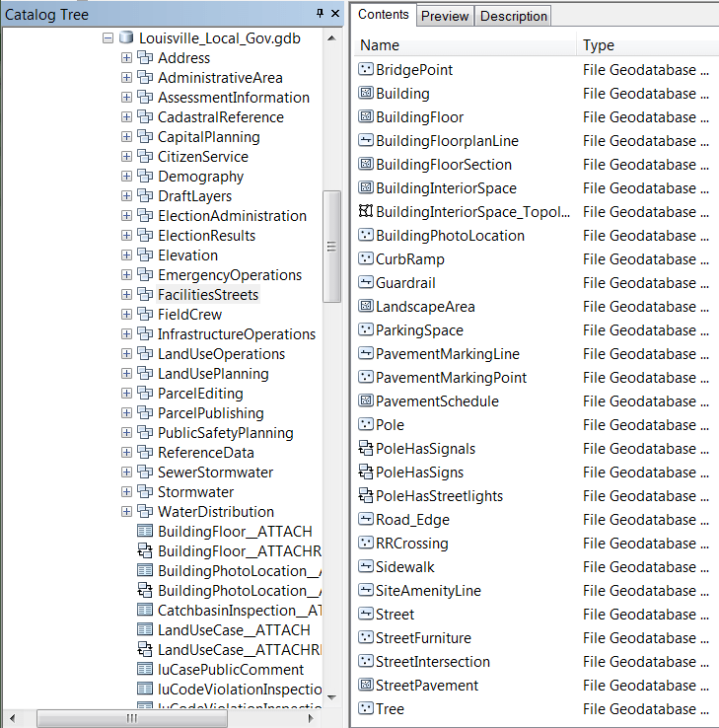Expand the Address dataset
This screenshot has width=719, height=728.
[x=126, y=57]
